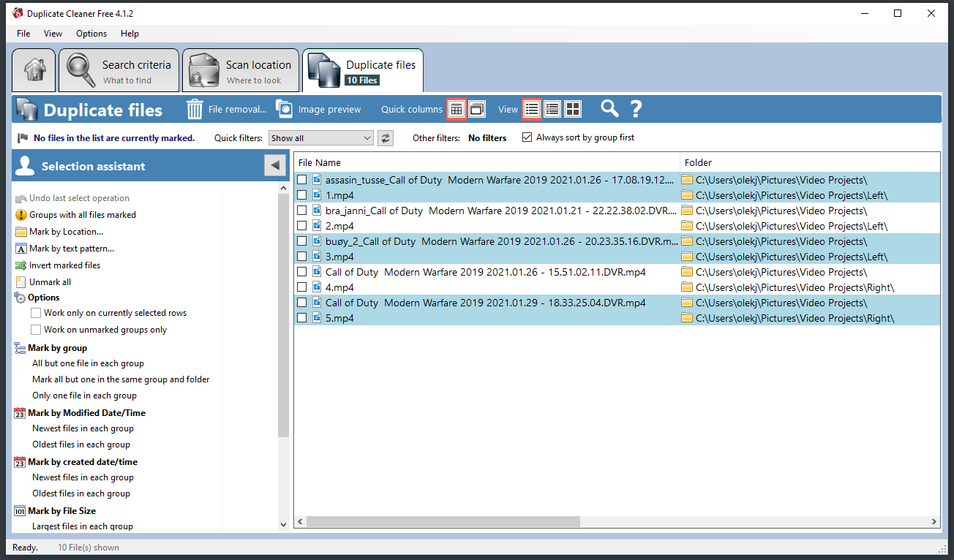This screenshot has height=560, width=954.
Task: Check the box next to 1.mp4
Action: (302, 194)
